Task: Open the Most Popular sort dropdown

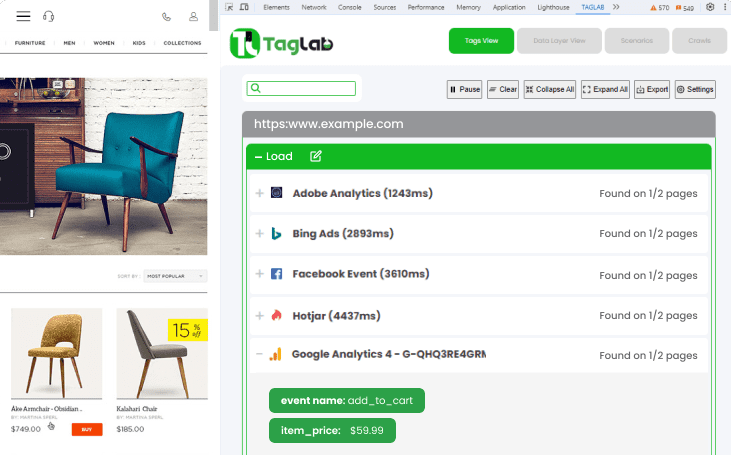Action: (175, 276)
